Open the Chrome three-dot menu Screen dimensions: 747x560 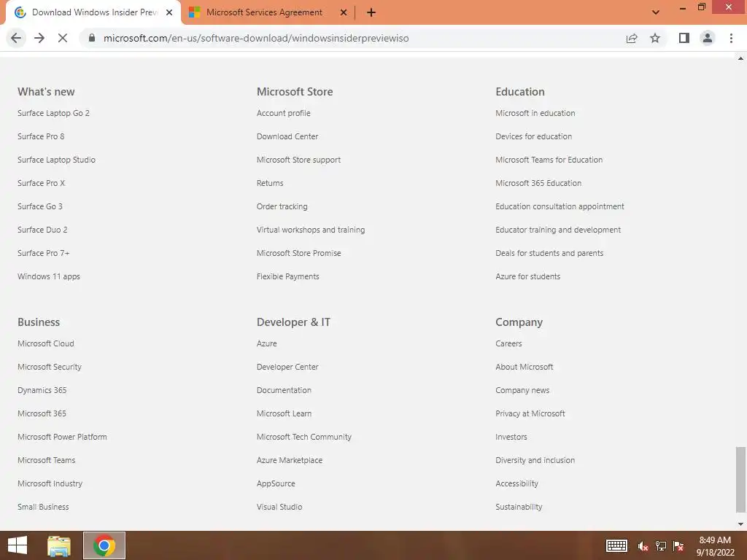pos(731,38)
